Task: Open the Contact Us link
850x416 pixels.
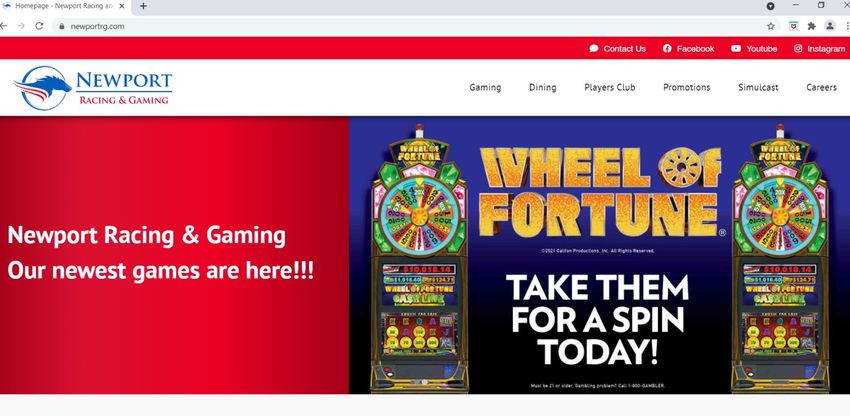Action: pyautogui.click(x=617, y=48)
